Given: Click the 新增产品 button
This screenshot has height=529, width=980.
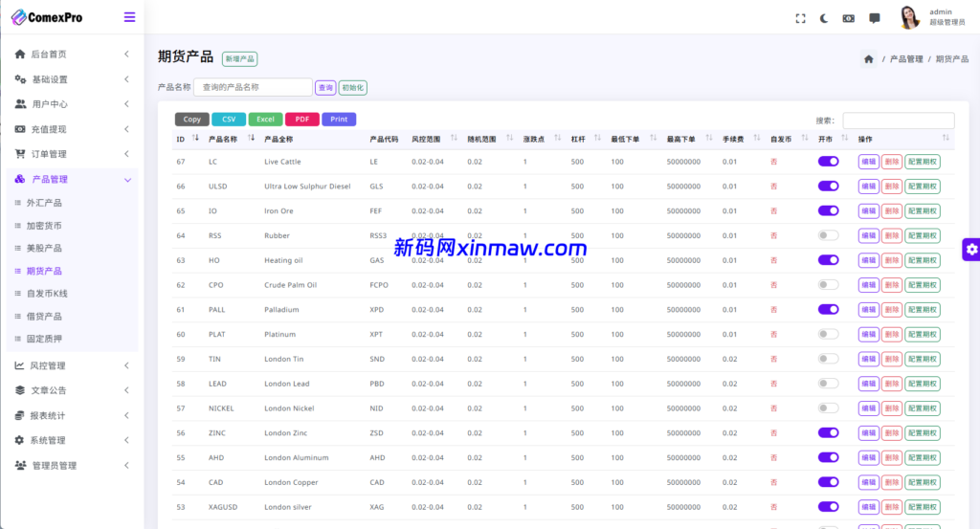Looking at the screenshot, I should point(239,58).
